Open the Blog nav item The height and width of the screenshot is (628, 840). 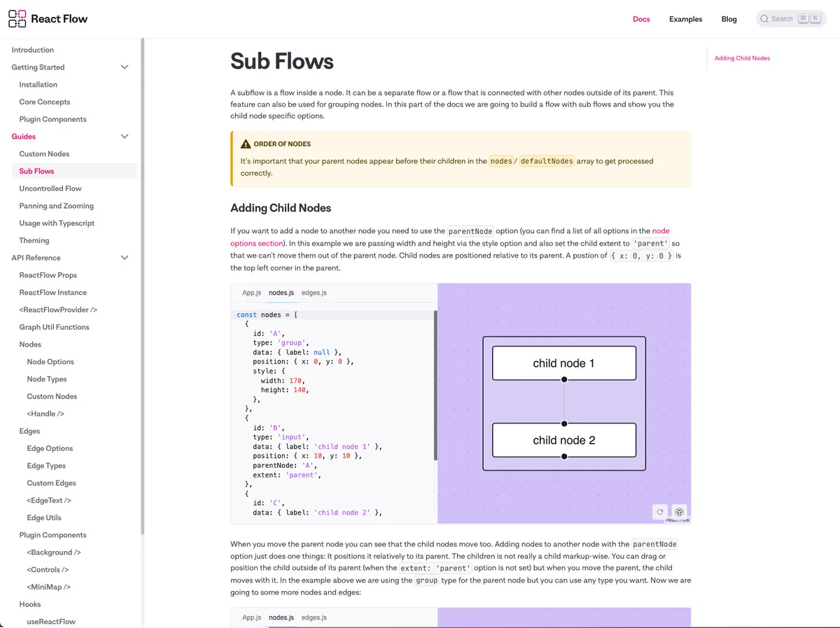pyautogui.click(x=729, y=19)
